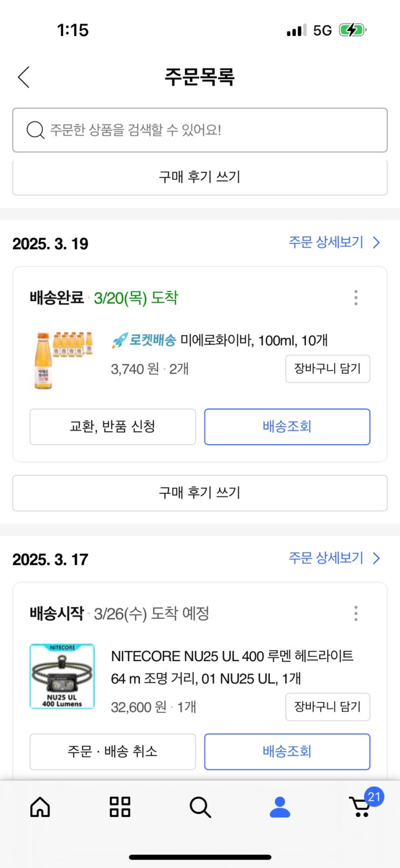Screen dimensions: 400x868
Task: Open more options for 미에로화이바 order
Action: point(356,297)
